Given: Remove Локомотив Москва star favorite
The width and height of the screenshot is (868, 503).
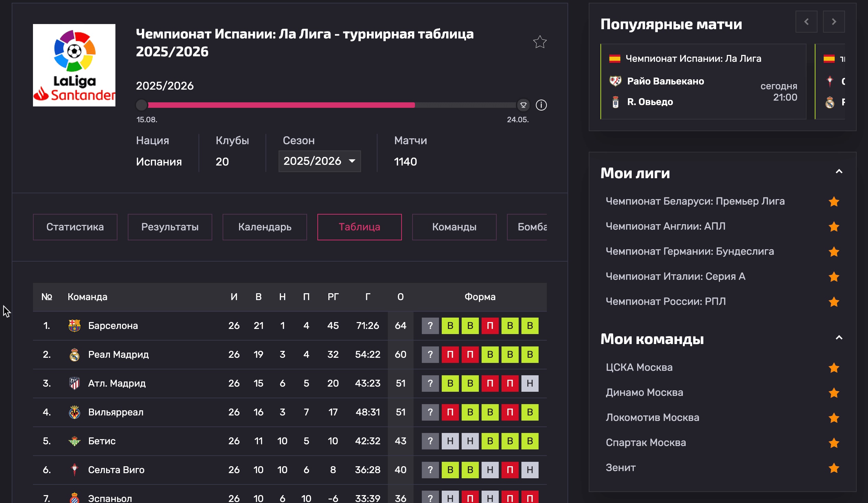Looking at the screenshot, I should (x=834, y=418).
